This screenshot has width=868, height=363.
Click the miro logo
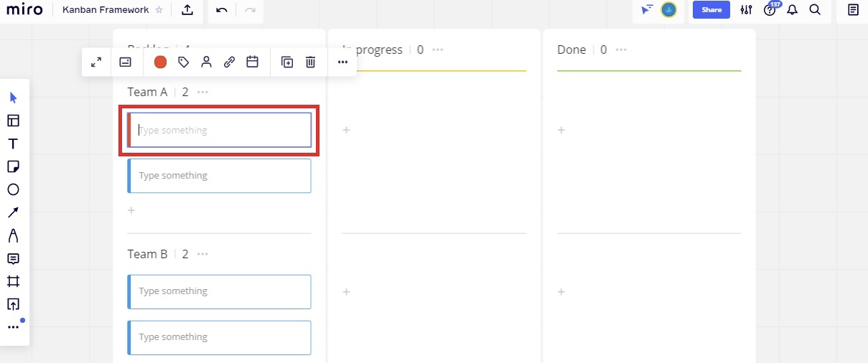pyautogui.click(x=24, y=10)
